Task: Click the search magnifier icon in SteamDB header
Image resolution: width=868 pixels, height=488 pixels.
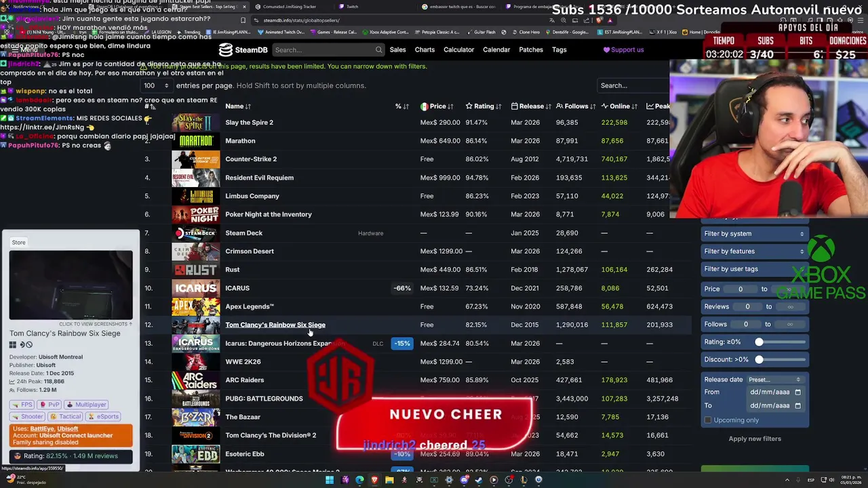Action: pos(378,49)
